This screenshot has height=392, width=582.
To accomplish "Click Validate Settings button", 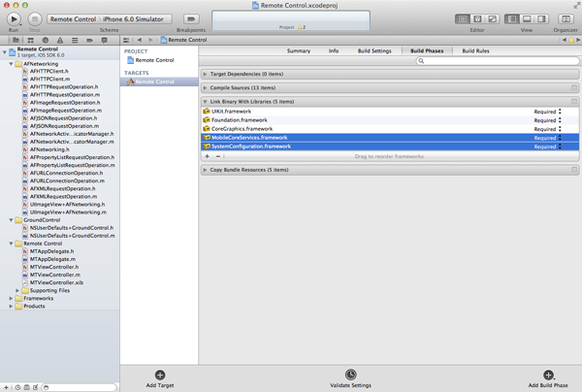I will [350, 379].
